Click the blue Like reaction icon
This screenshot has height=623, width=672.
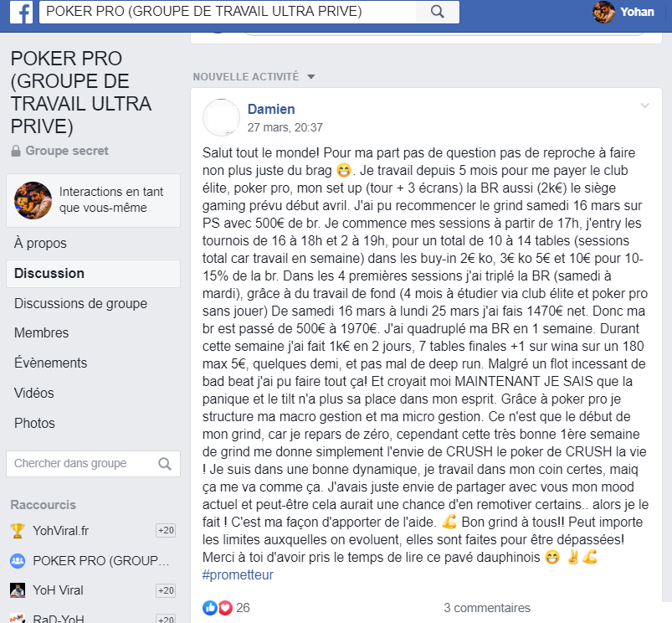[210, 608]
